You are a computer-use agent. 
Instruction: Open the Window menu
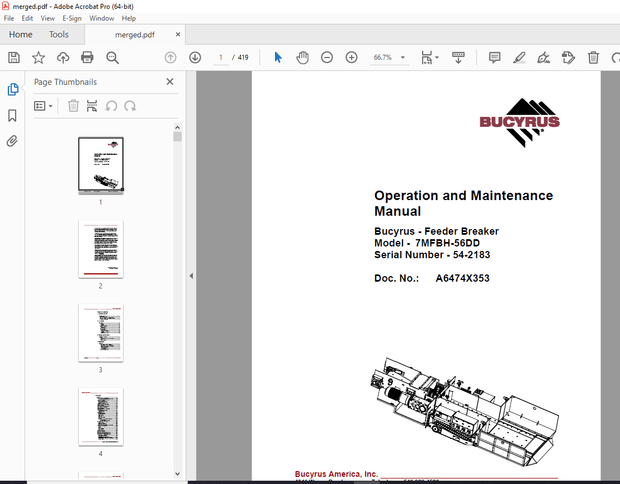pyautogui.click(x=102, y=18)
